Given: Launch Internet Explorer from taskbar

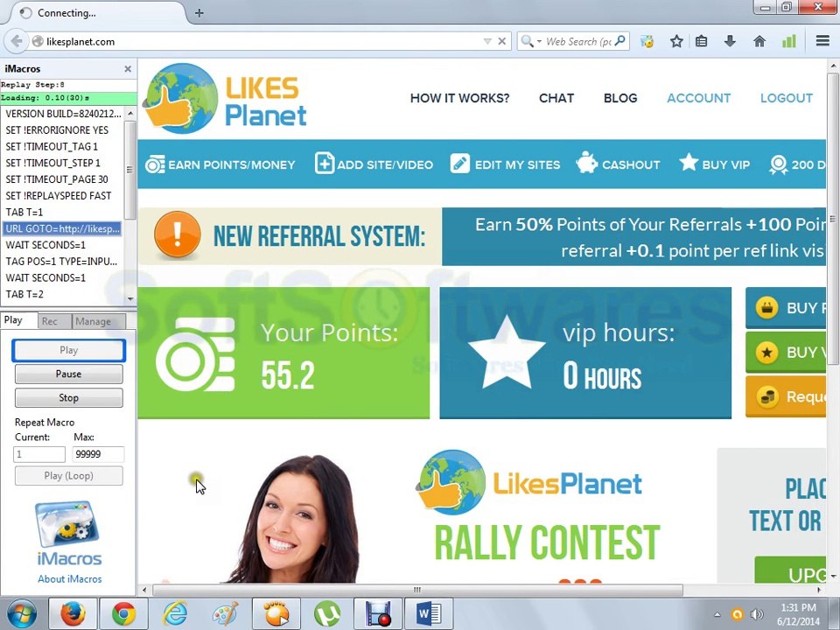Looking at the screenshot, I should 175,614.
